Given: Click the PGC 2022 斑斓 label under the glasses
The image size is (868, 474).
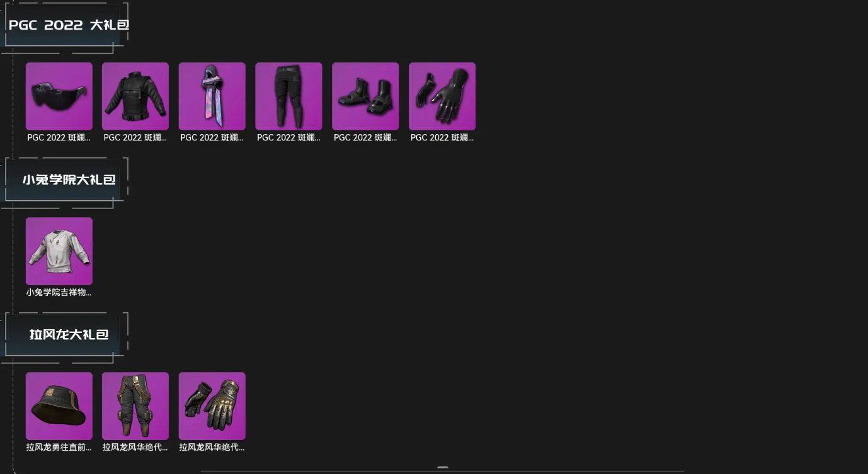Looking at the screenshot, I should click(x=59, y=138).
